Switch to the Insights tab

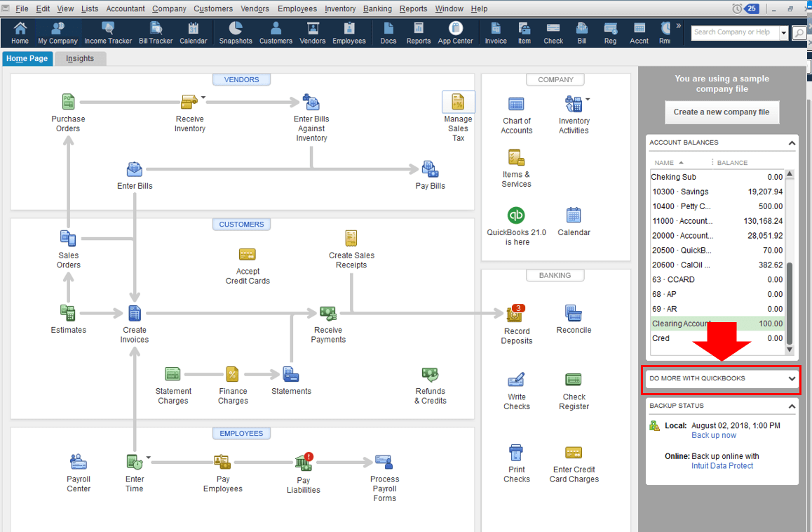[80, 58]
